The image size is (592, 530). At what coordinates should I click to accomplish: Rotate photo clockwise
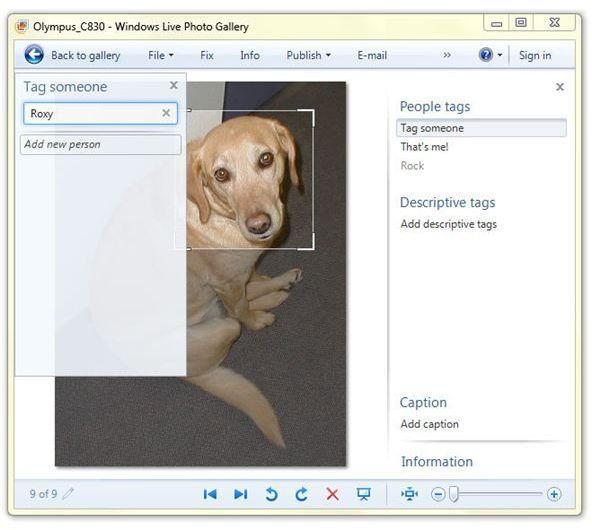pyautogui.click(x=301, y=494)
